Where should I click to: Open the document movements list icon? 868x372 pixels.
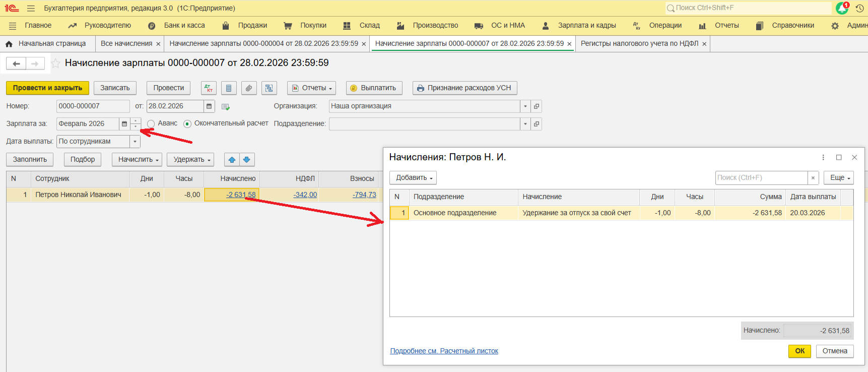coord(229,88)
